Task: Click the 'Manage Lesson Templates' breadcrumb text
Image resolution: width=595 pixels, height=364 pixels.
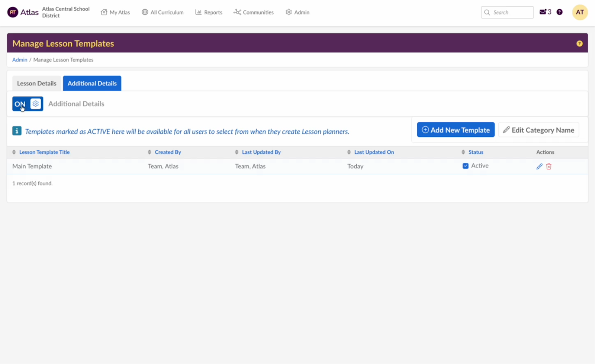Action: click(x=63, y=60)
